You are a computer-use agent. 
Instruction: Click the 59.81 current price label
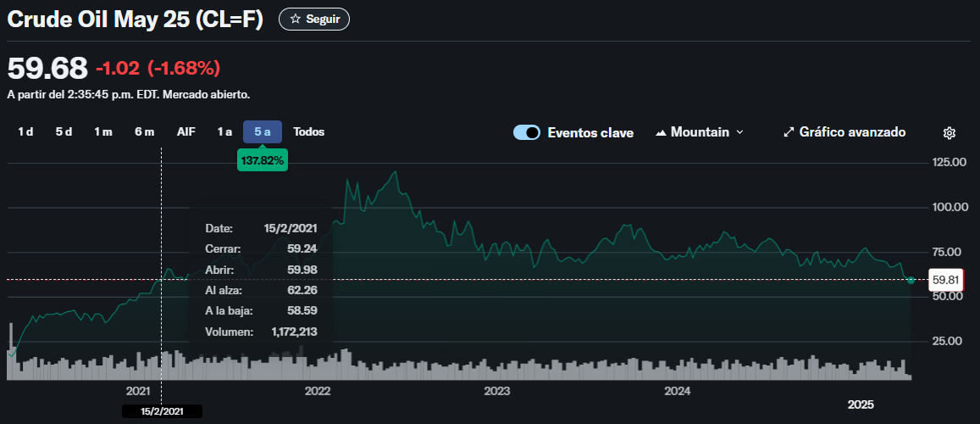click(x=945, y=280)
